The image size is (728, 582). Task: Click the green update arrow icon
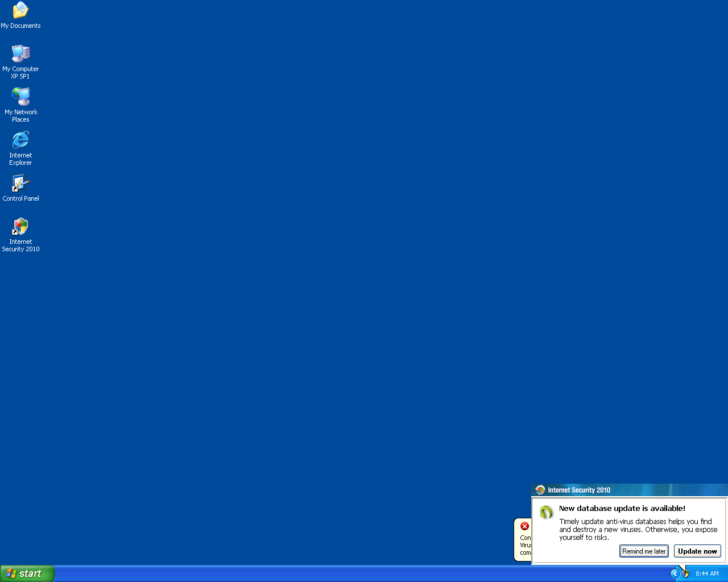coord(546,513)
